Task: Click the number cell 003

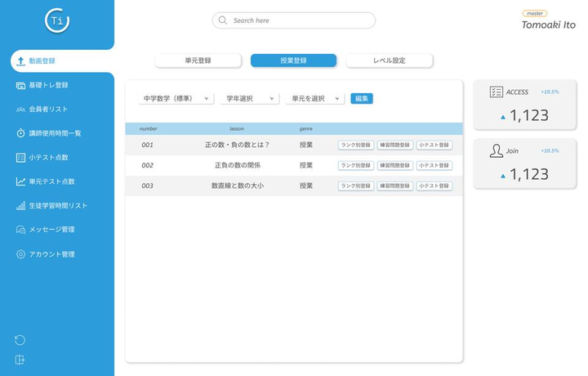Action: click(147, 186)
